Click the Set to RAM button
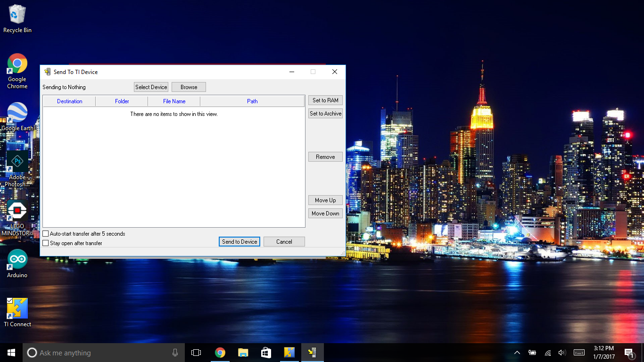The height and width of the screenshot is (362, 644). tap(325, 100)
